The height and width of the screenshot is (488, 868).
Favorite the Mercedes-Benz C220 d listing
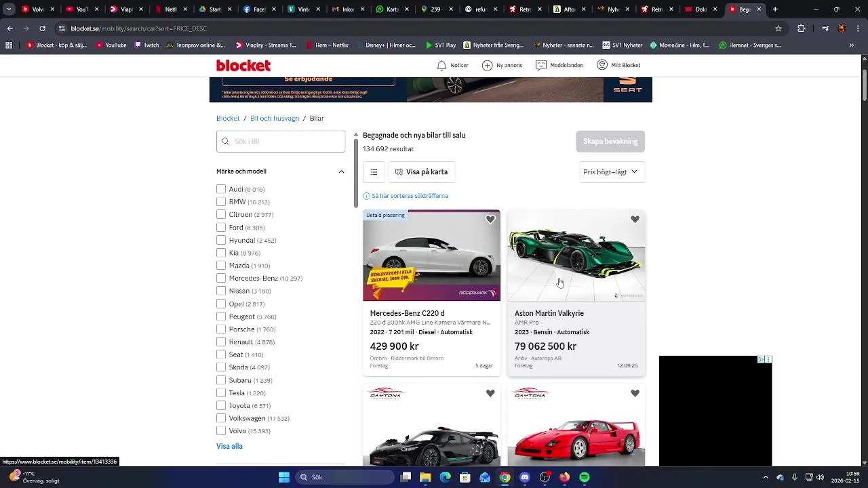[490, 220]
